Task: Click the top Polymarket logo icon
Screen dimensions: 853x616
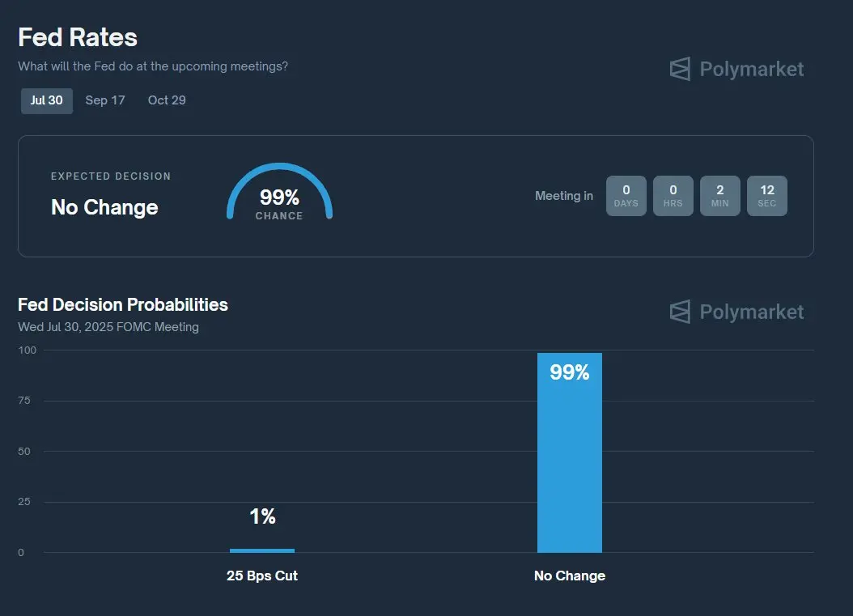Action: pos(680,69)
